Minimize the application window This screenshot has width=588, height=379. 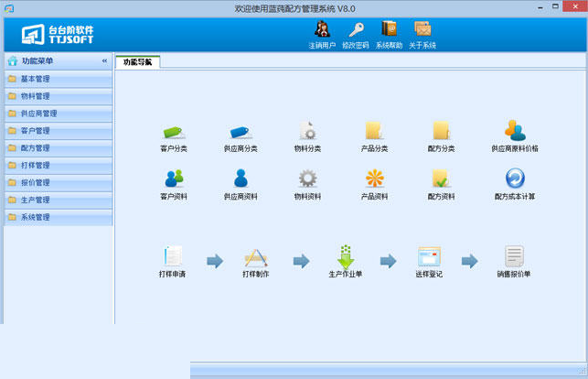[x=540, y=7]
